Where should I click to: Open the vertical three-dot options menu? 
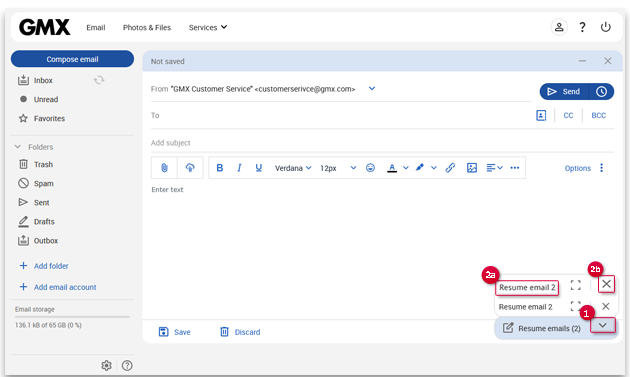601,168
